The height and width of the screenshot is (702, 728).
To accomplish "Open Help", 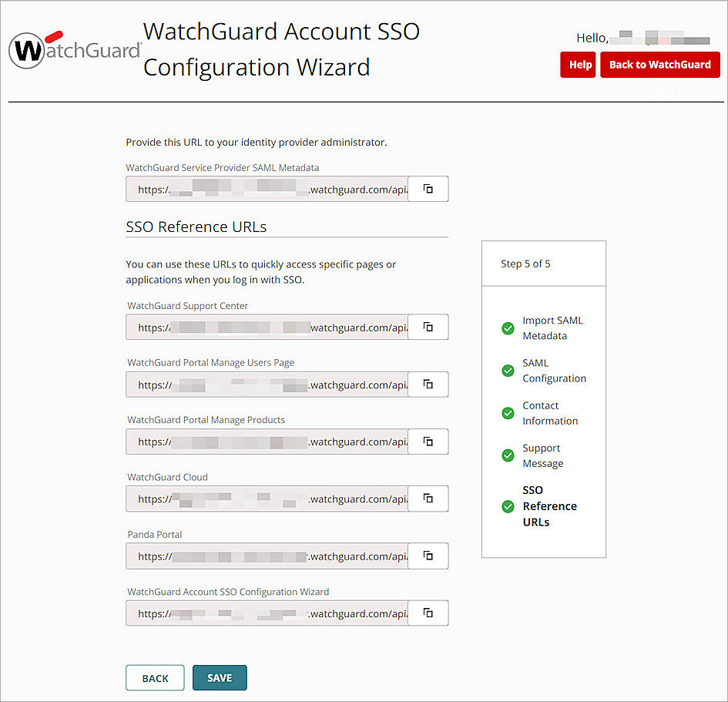I will (578, 65).
